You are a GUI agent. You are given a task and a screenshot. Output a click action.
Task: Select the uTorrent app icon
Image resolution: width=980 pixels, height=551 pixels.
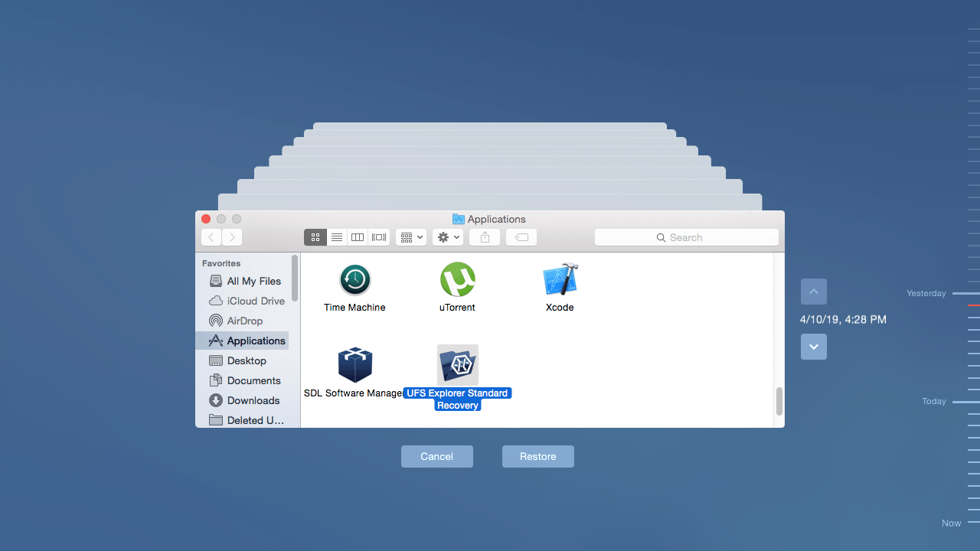pos(457,279)
